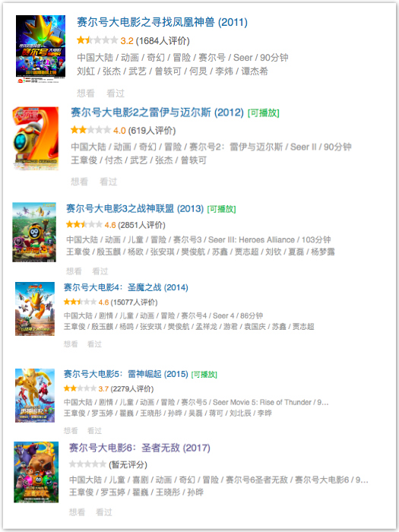
Task: Click the poster thumbnail of 寻找凤凰神兽
Action: tap(40, 49)
